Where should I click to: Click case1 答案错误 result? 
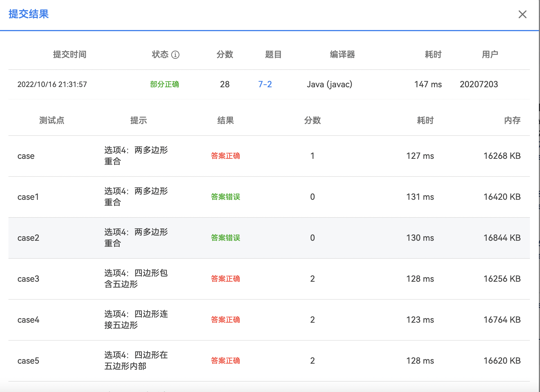pos(225,197)
